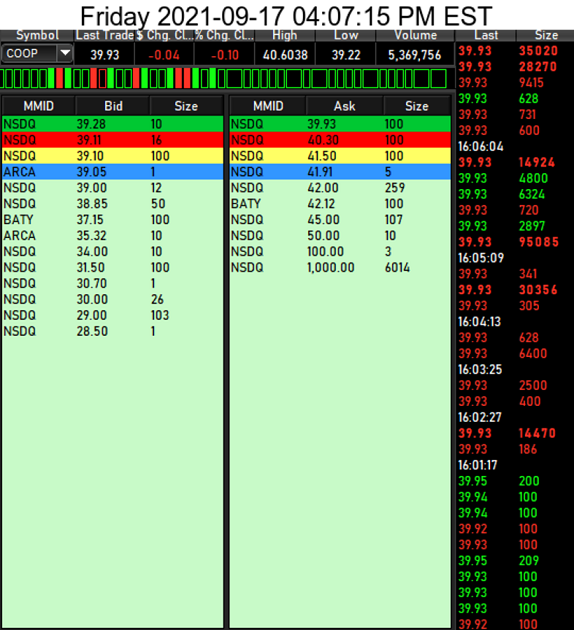Click the 35020 trade size

click(x=538, y=51)
